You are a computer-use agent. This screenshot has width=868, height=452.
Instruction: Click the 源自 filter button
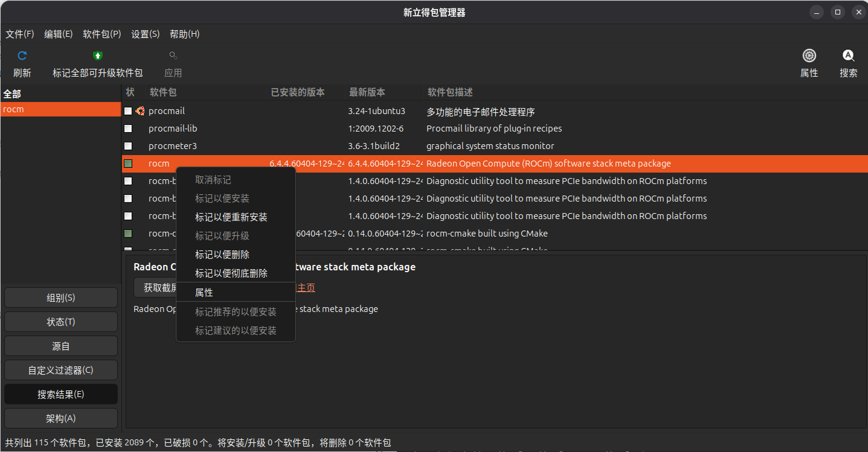(x=61, y=346)
